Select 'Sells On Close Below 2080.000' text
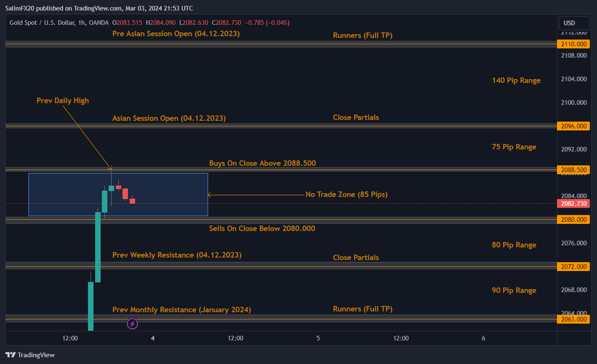The image size is (597, 364). tap(262, 228)
